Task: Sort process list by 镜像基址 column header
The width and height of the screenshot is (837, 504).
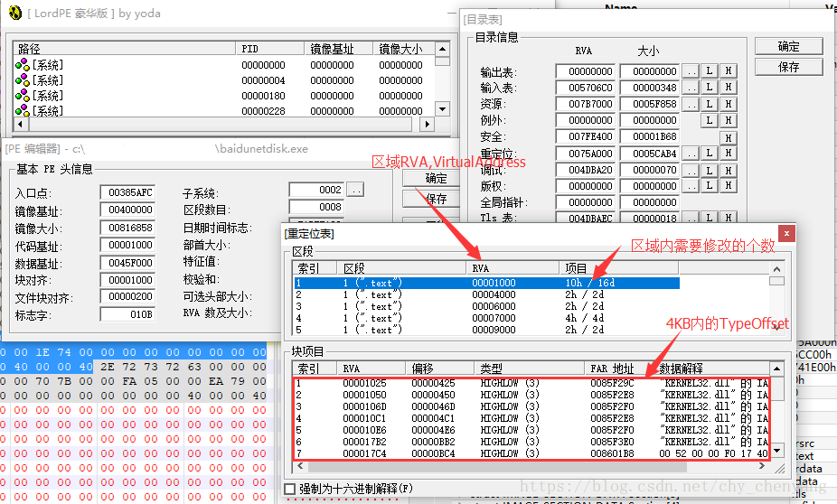Action: point(338,49)
